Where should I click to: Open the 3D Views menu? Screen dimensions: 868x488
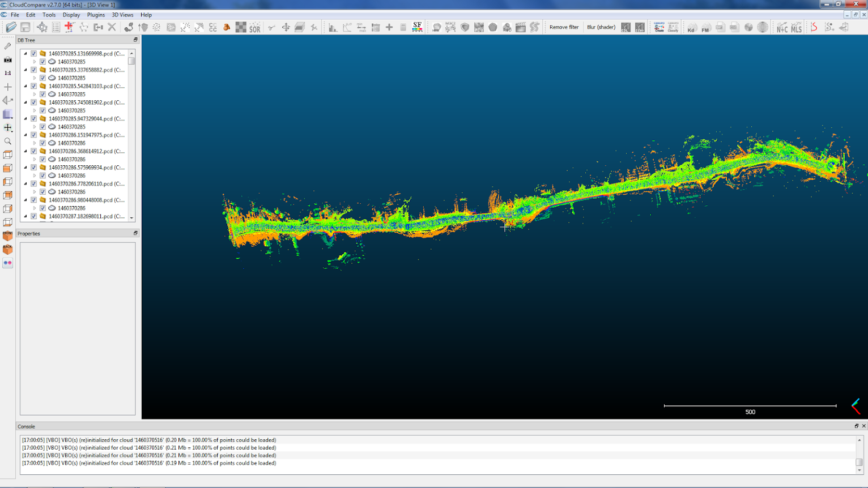click(x=122, y=15)
